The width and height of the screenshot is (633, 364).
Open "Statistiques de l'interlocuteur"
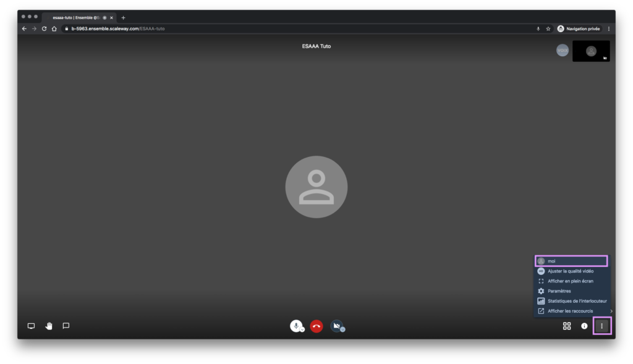coord(572,301)
